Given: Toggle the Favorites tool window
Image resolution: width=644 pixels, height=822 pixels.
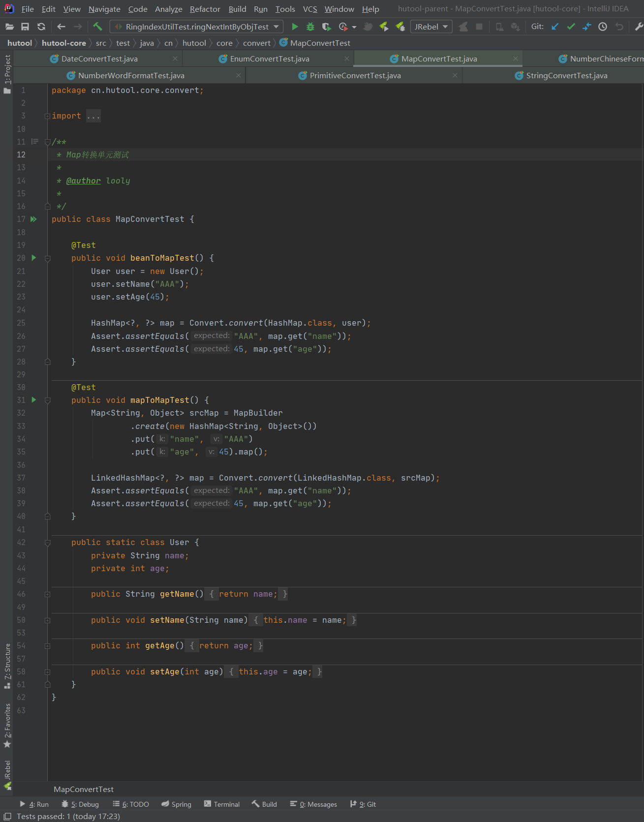Looking at the screenshot, I should point(7,726).
